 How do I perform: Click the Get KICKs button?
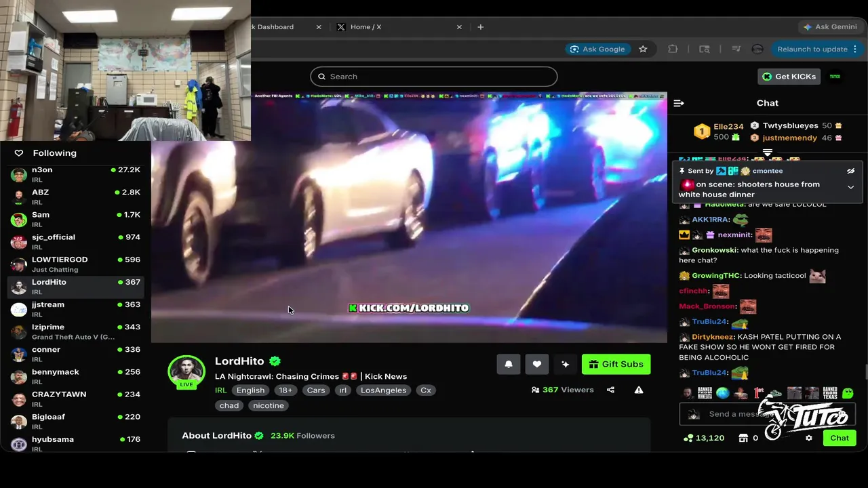point(789,77)
